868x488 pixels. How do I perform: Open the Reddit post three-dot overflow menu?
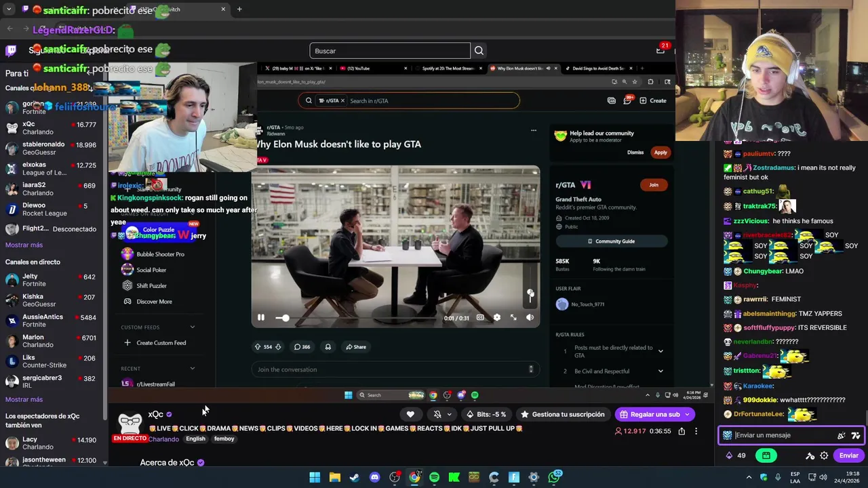534,130
